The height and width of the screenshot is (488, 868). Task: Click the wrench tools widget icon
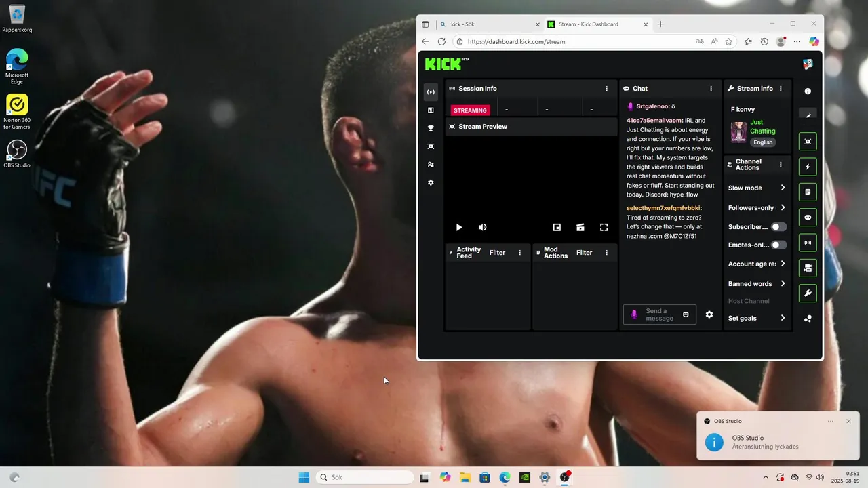point(808,293)
